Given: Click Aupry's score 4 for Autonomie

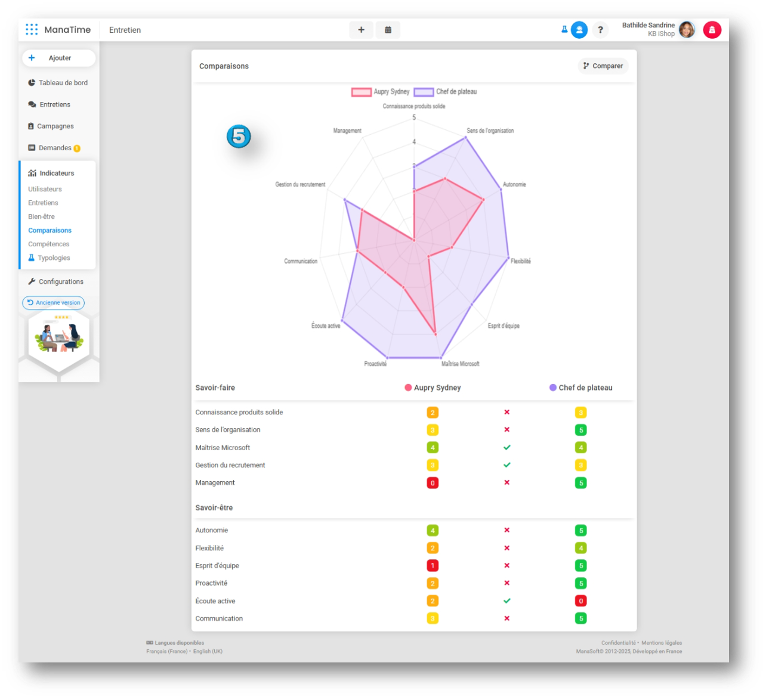Looking at the screenshot, I should [433, 530].
